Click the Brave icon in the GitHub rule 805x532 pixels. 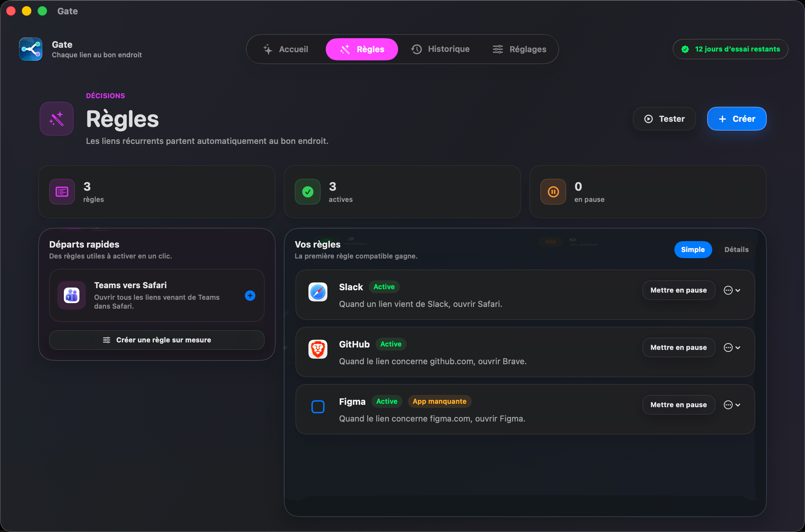tap(318, 349)
